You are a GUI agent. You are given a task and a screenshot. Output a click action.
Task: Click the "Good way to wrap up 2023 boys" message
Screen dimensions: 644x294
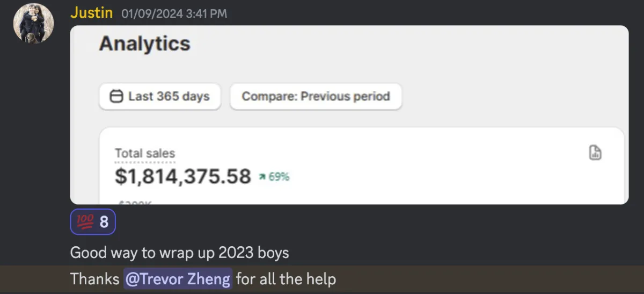[x=180, y=253]
